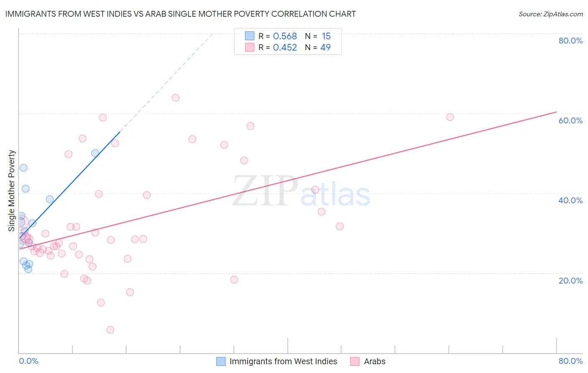Click the pink swatch beside R = 0.452
Screen dimensions: 588x373
250,47
